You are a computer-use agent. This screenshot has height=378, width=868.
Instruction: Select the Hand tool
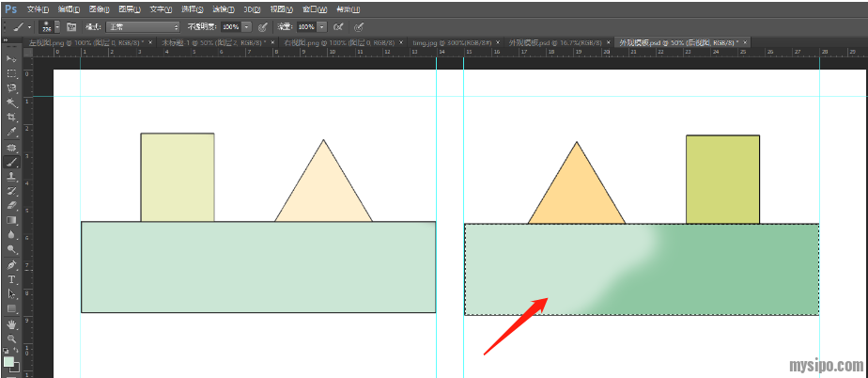click(x=12, y=323)
